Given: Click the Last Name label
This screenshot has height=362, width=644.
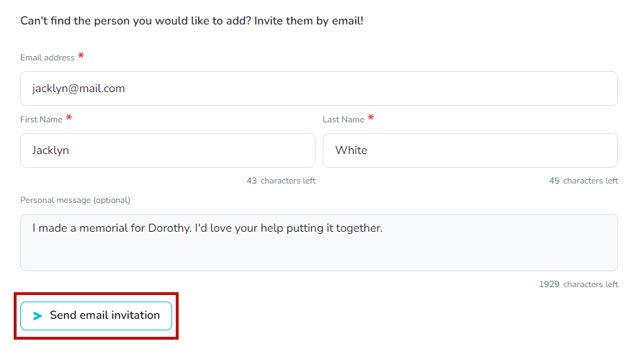Looking at the screenshot, I should pyautogui.click(x=343, y=119).
